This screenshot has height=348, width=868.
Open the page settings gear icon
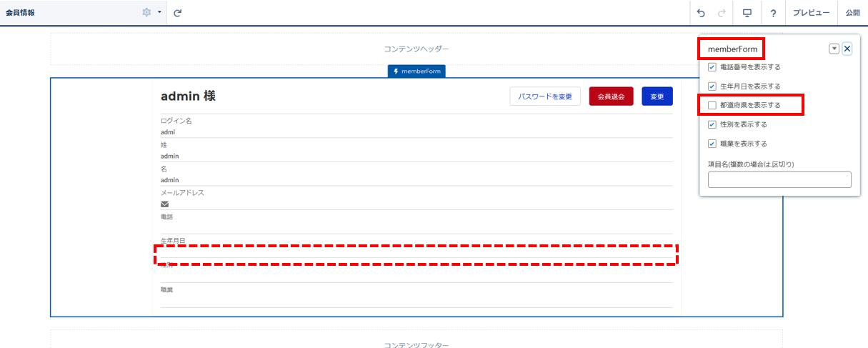tap(146, 13)
